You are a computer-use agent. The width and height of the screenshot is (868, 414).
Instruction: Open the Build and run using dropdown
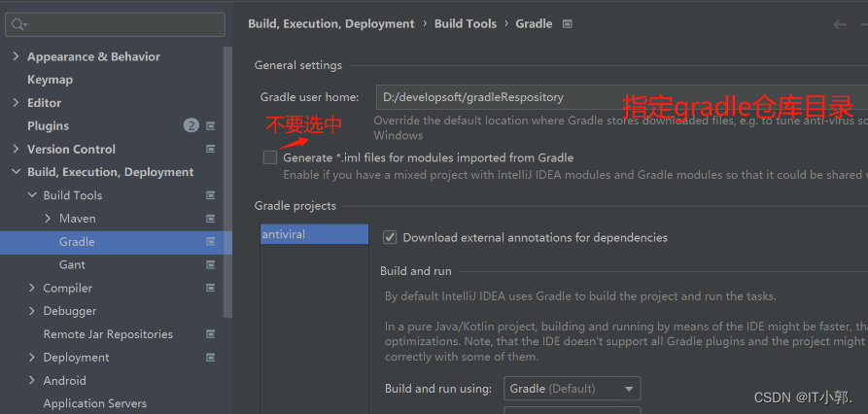[x=573, y=389]
